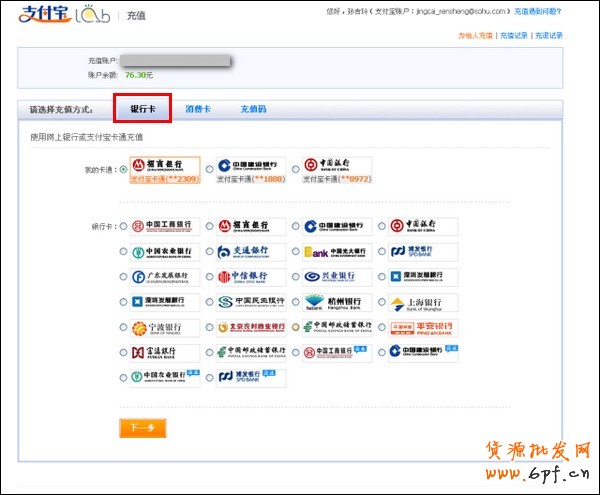Choose the 中国光大银行 radio button

click(296, 252)
